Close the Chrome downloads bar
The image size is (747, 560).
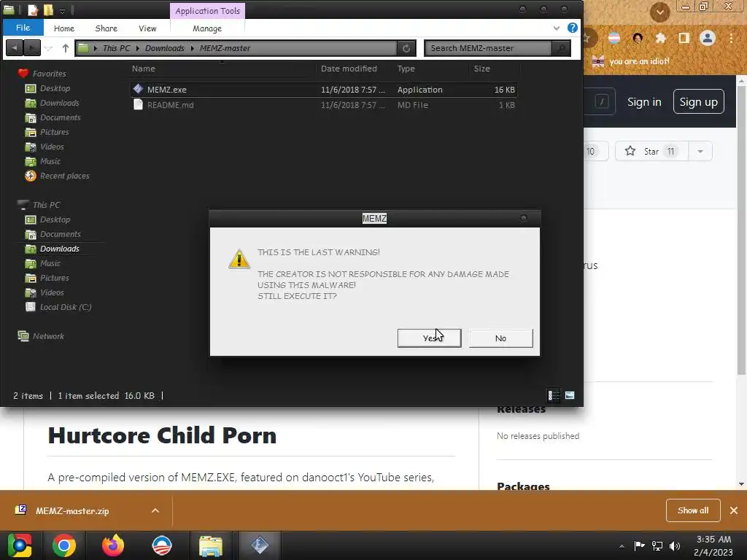pos(734,510)
